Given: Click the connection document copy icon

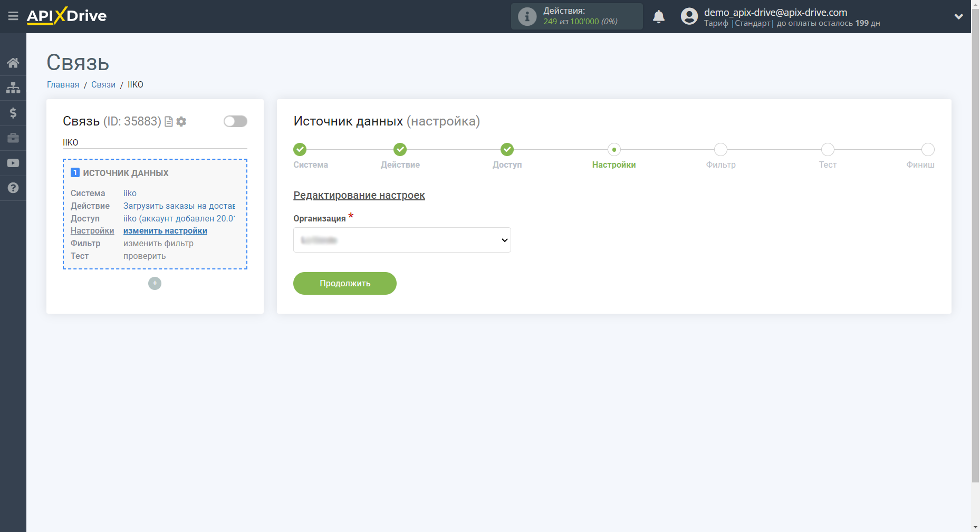Looking at the screenshot, I should pyautogui.click(x=169, y=122).
